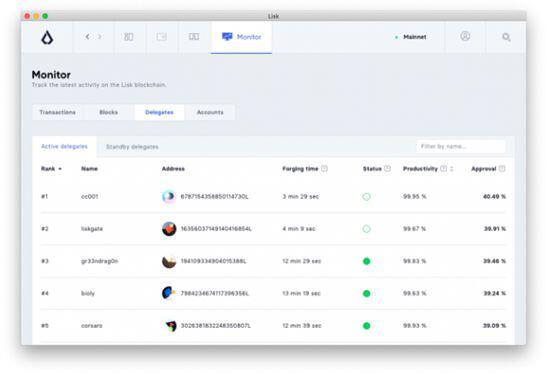Screen dimensions: 554x374
Task: Click the avatar for gr33ndrag0n
Action: tap(169, 261)
